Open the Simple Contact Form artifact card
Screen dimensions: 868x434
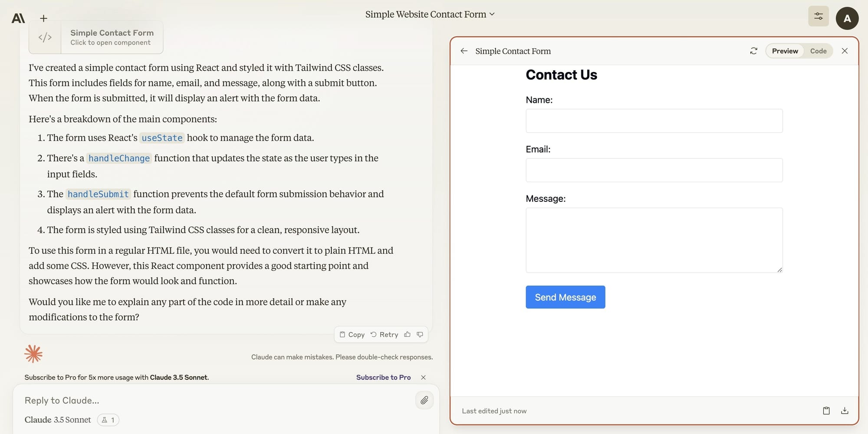[x=95, y=37]
